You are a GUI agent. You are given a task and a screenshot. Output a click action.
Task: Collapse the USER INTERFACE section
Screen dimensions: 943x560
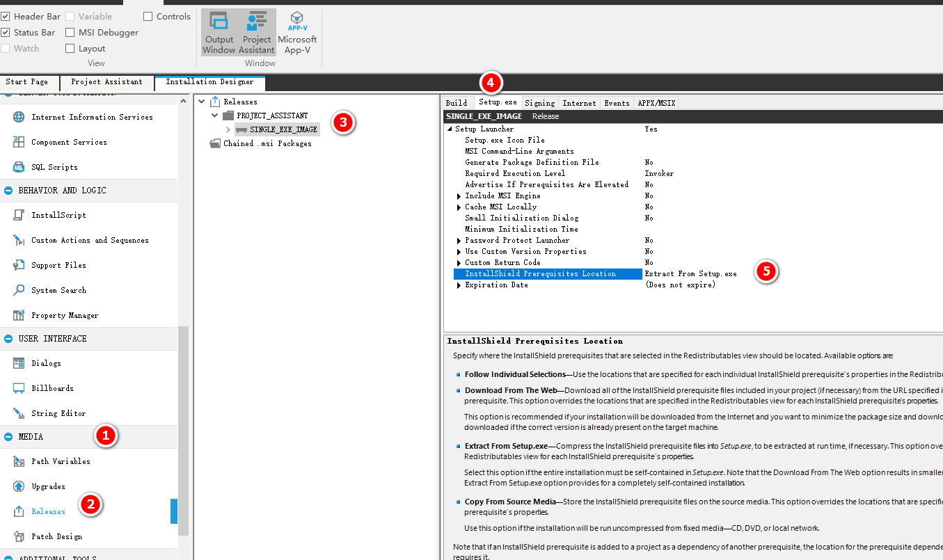9,338
